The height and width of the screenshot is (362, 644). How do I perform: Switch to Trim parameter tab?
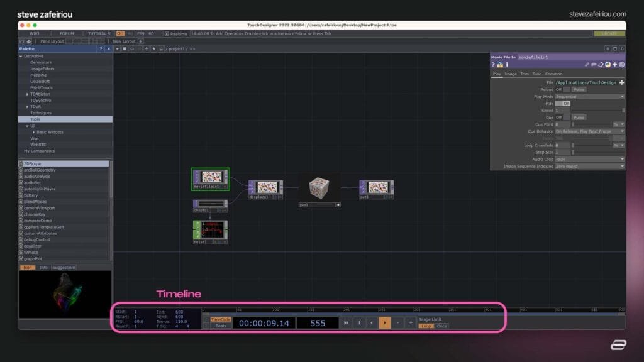(x=525, y=74)
